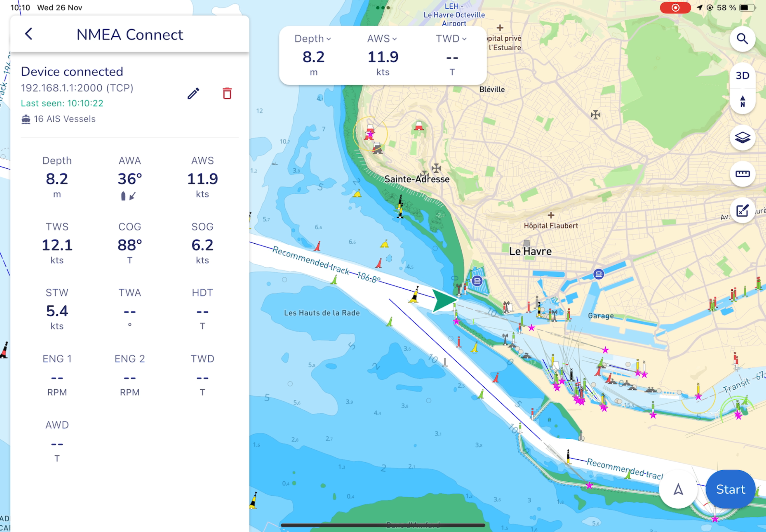Toggle 3D map view
The width and height of the screenshot is (766, 532).
click(x=742, y=75)
